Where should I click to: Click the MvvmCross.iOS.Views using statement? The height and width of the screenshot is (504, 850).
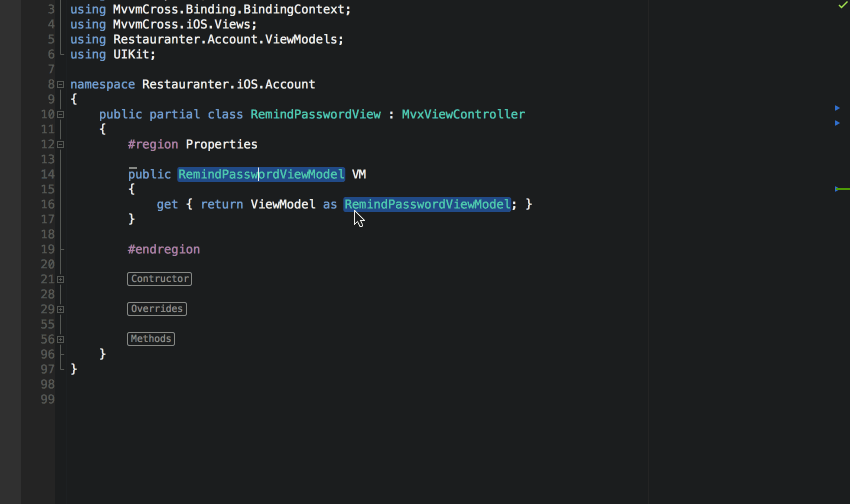pyautogui.click(x=163, y=24)
